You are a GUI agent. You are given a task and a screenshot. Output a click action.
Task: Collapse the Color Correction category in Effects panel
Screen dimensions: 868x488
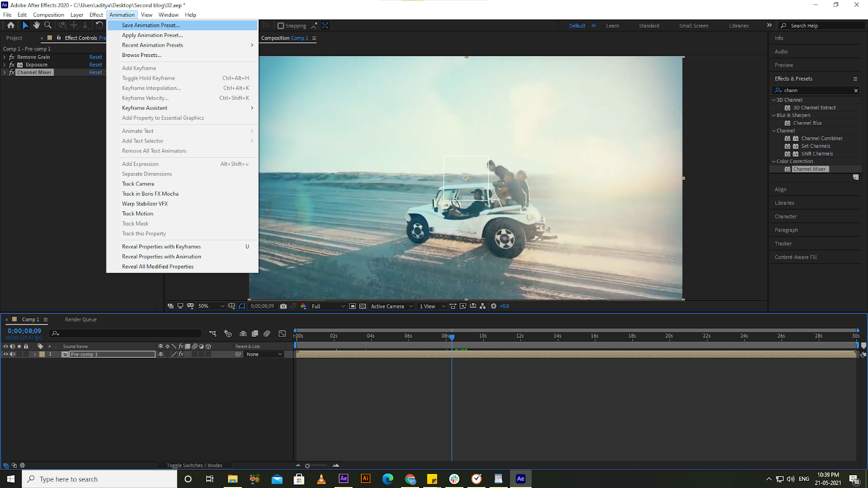(774, 161)
